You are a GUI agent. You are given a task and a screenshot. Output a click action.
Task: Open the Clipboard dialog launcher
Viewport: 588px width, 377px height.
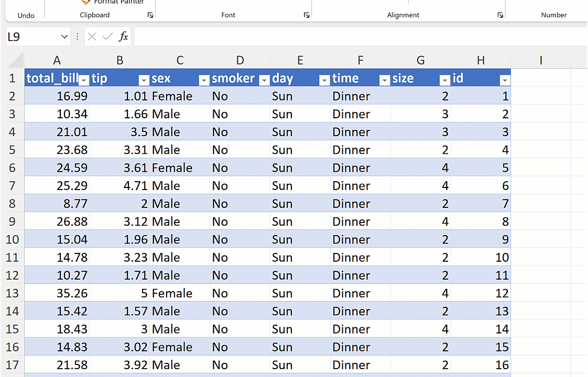pos(150,16)
